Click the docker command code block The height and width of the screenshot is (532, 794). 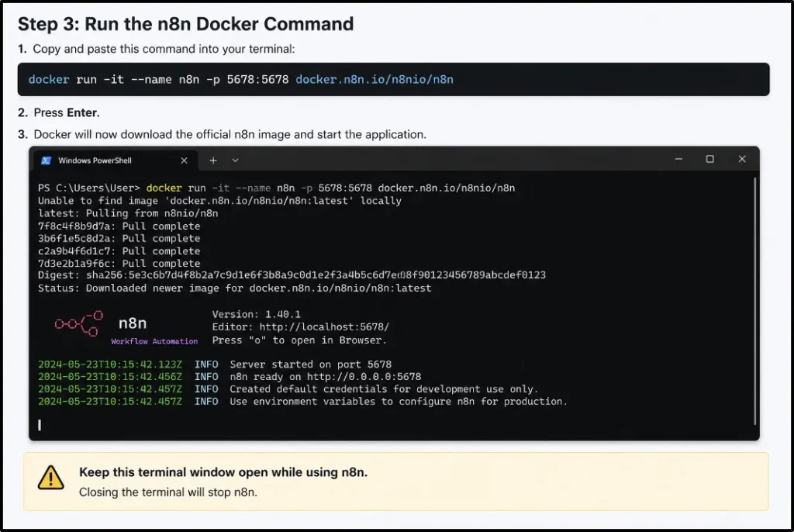click(x=393, y=80)
